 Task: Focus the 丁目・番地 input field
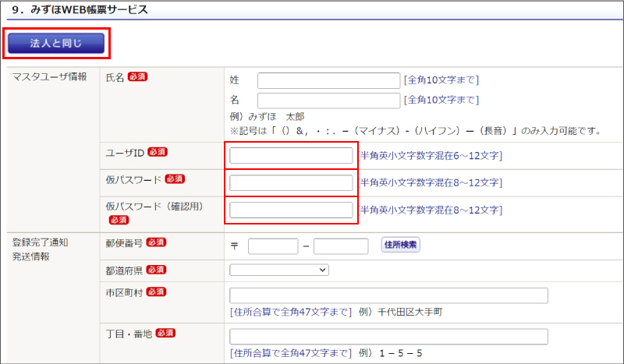click(388, 337)
